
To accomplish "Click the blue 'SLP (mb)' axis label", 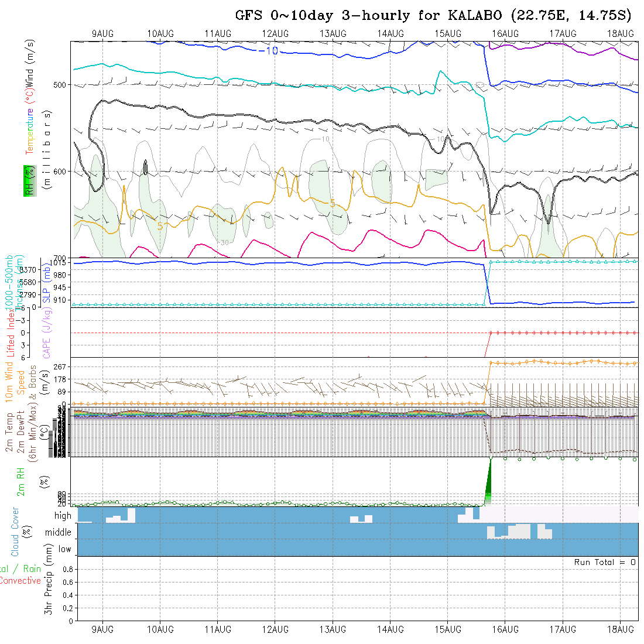I will (x=46, y=283).
